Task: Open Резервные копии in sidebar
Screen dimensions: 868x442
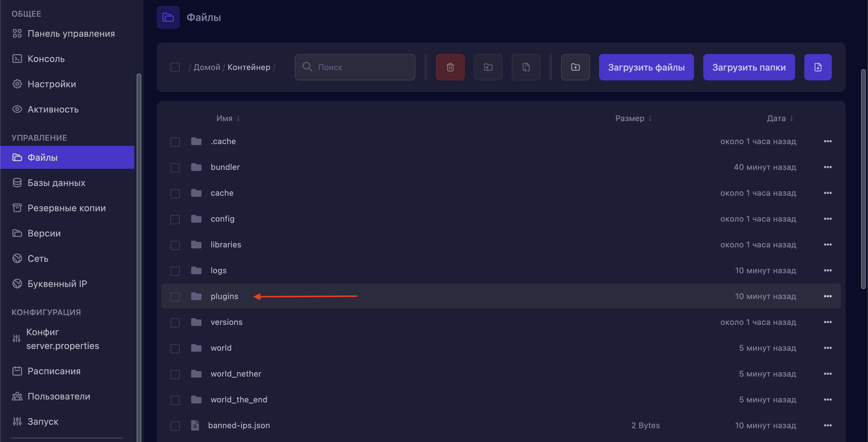Action: pyautogui.click(x=66, y=208)
